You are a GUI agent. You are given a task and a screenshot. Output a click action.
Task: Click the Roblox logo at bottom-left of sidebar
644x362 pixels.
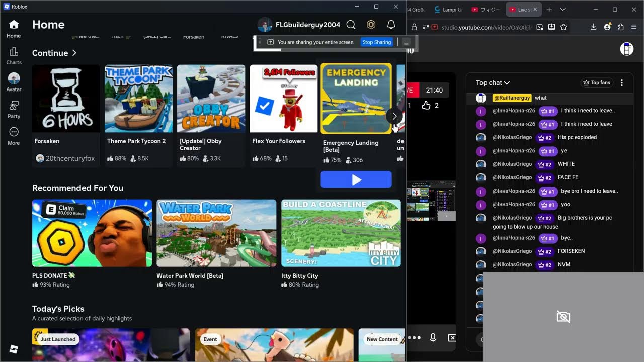[14, 349]
